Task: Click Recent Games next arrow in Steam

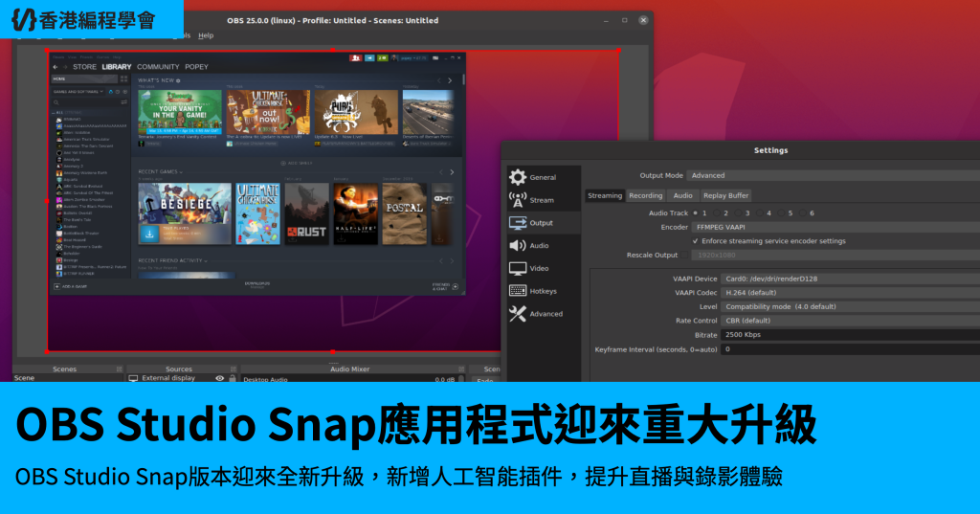Action: [x=452, y=172]
